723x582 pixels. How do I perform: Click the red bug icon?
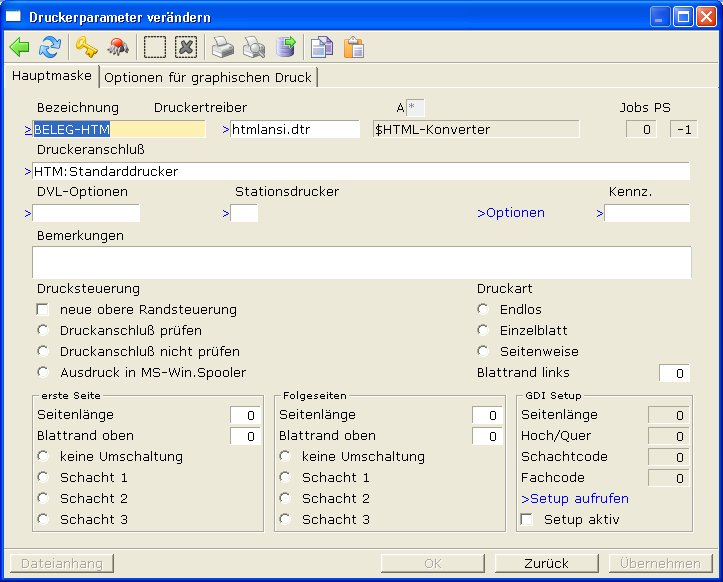118,47
